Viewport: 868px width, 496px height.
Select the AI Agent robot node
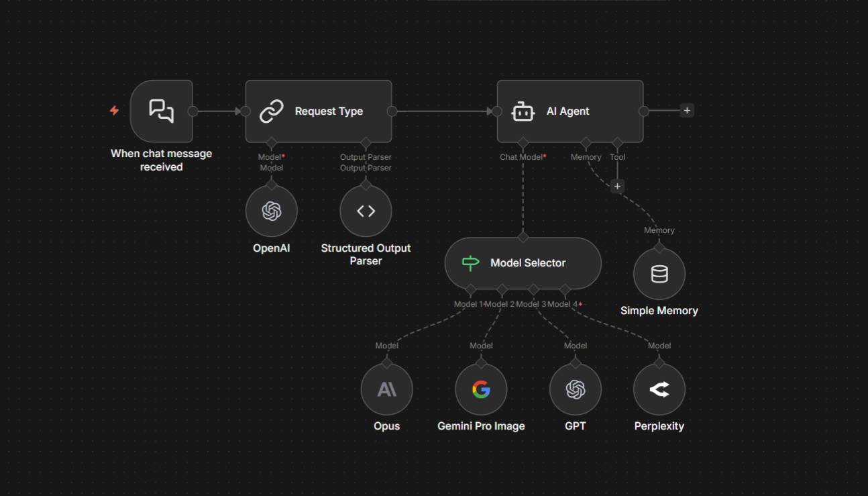(569, 111)
